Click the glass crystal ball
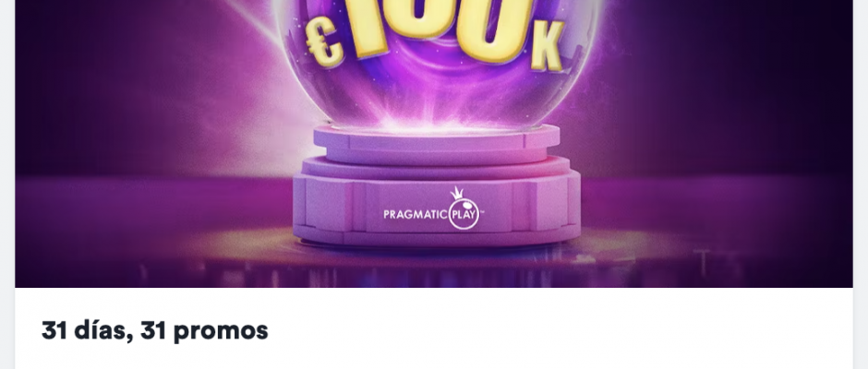This screenshot has width=868, height=369. click(x=438, y=61)
